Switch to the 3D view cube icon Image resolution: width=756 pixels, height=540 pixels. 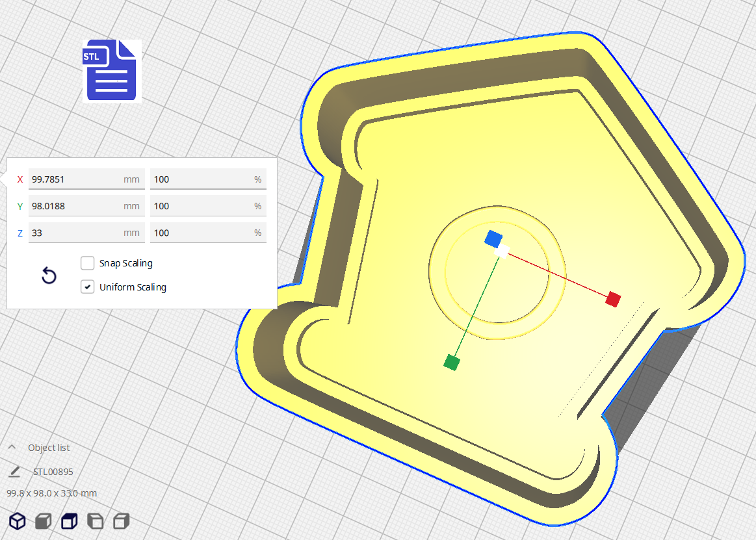coord(18,521)
